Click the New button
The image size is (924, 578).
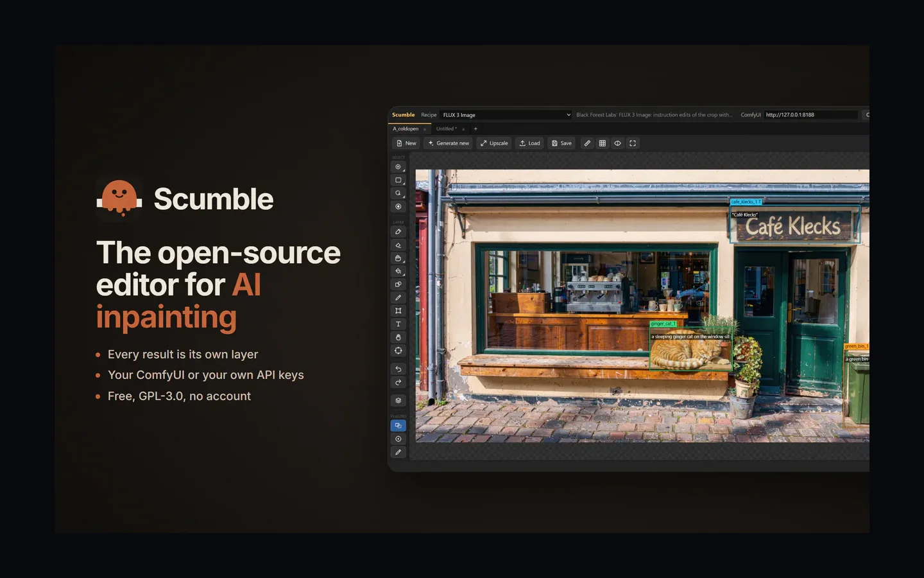tap(406, 143)
